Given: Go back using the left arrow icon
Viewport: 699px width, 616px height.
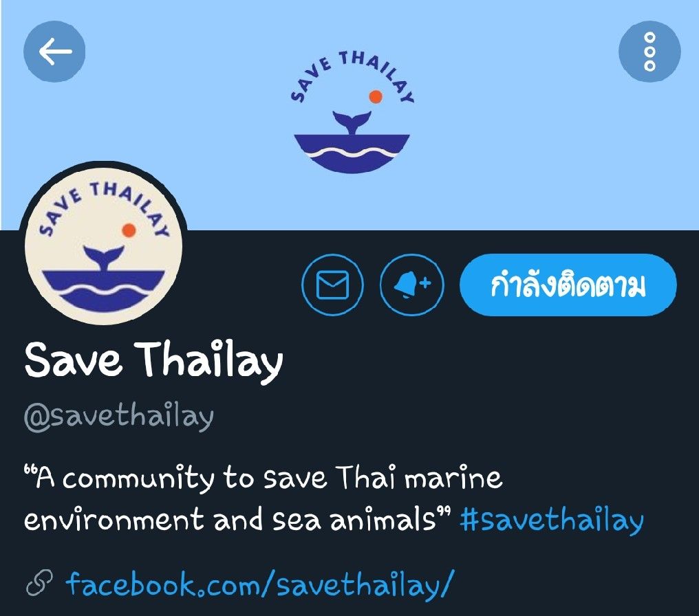Looking at the screenshot, I should (54, 52).
